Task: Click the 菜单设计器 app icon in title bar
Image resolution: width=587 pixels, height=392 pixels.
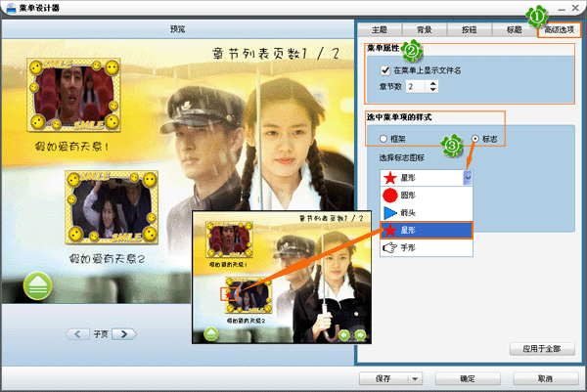Action: (x=12, y=8)
